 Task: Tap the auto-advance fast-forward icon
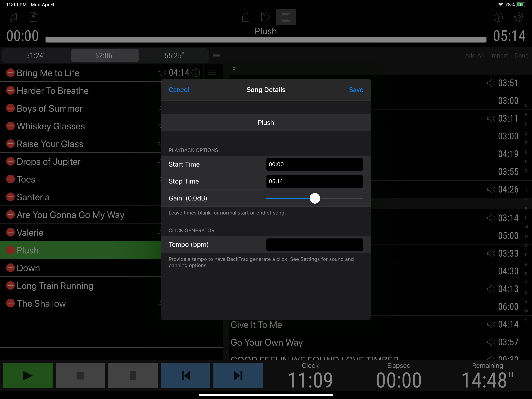266,17
